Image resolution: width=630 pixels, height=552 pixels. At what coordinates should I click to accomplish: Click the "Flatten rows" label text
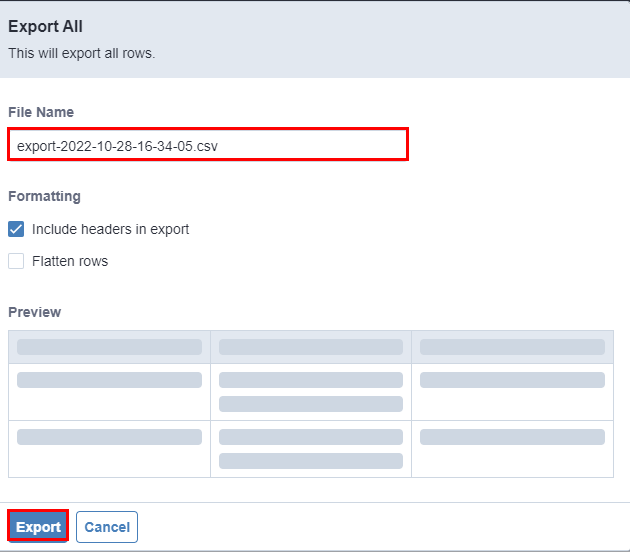tap(70, 261)
